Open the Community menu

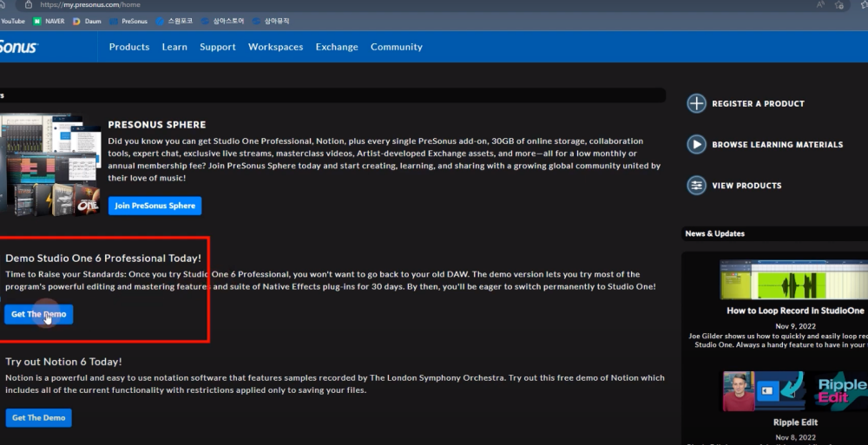[397, 47]
